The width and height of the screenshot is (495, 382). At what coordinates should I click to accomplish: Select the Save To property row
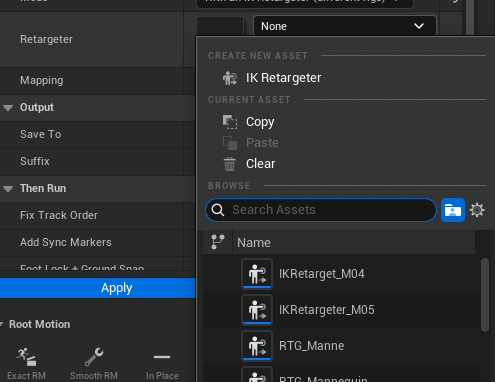tap(97, 134)
